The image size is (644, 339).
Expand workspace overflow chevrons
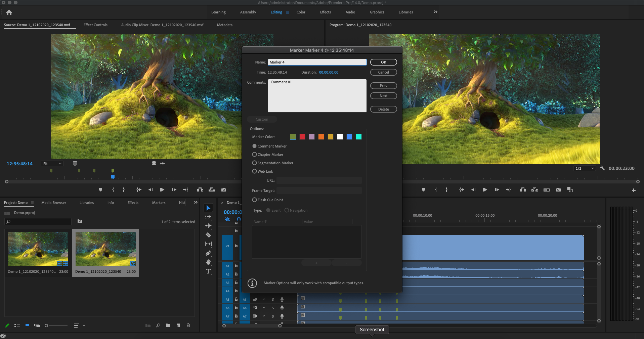click(x=436, y=12)
